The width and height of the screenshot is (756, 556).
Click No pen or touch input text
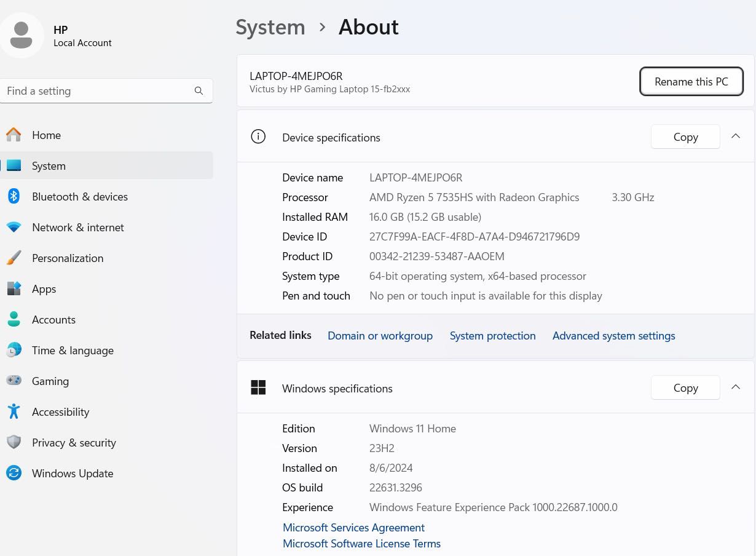pyautogui.click(x=486, y=296)
